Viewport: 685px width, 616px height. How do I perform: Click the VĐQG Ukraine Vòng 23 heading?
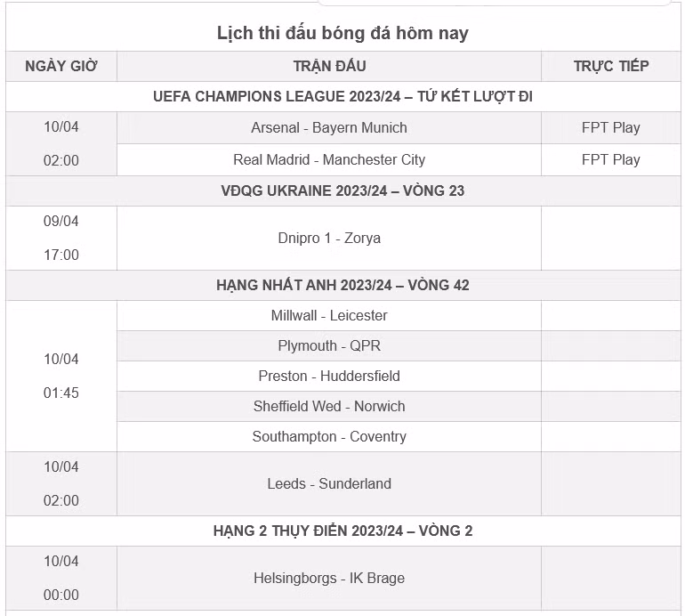pos(342,190)
